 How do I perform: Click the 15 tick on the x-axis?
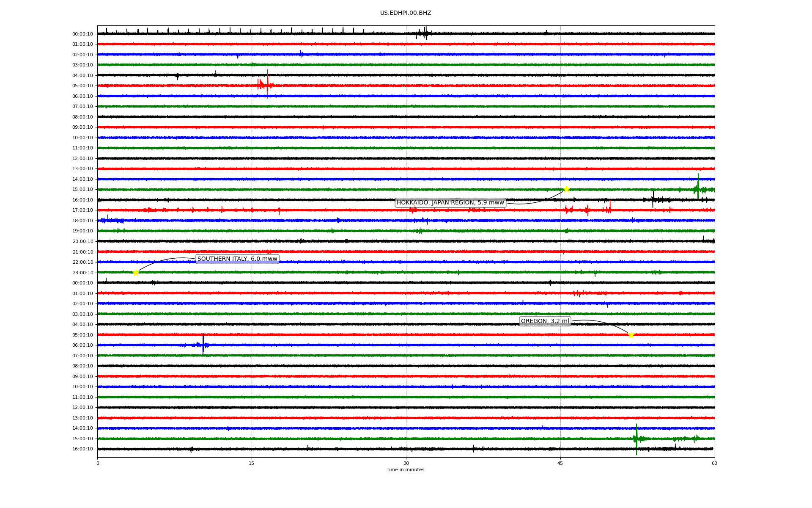(252, 463)
